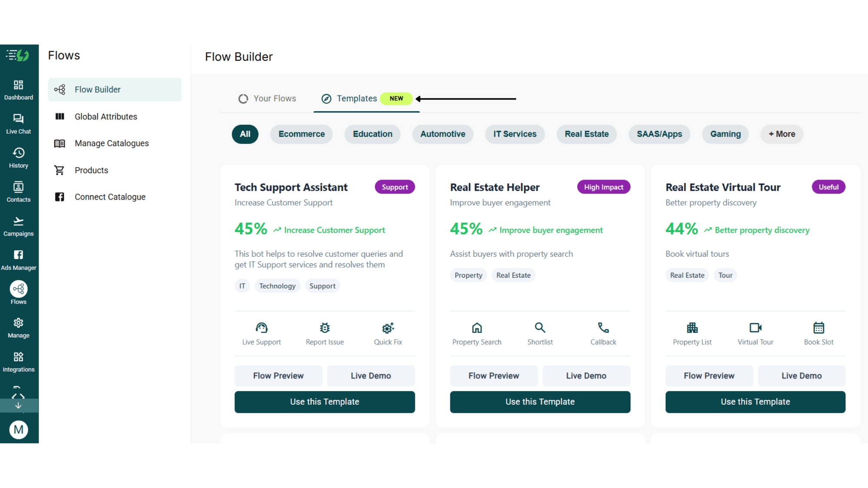The height and width of the screenshot is (488, 868).
Task: Use the Tech Support Assistant template
Action: click(325, 402)
